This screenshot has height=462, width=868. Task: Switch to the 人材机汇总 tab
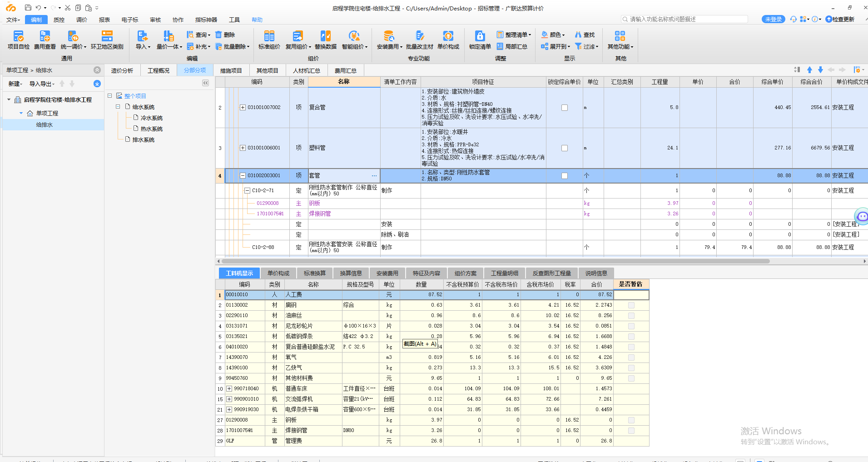(307, 70)
